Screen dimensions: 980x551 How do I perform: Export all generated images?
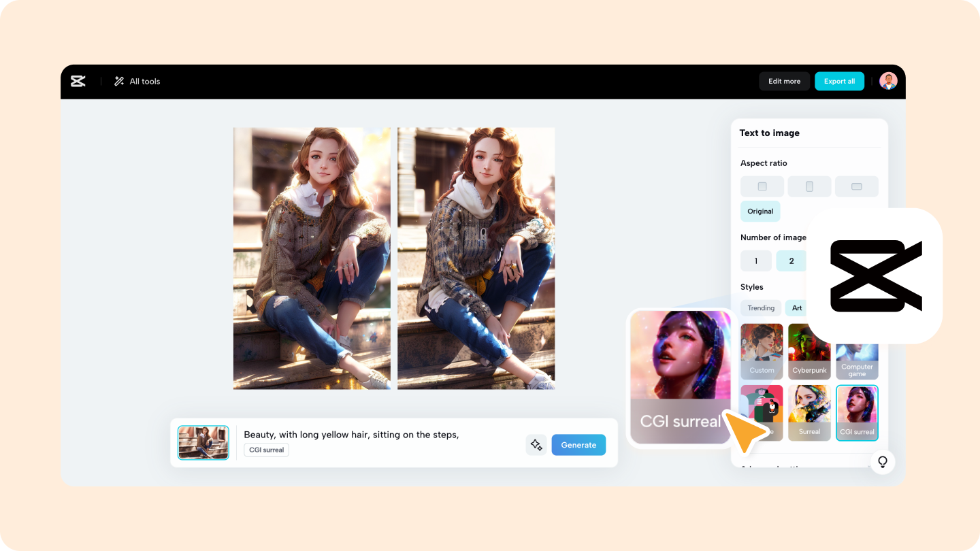pyautogui.click(x=839, y=82)
